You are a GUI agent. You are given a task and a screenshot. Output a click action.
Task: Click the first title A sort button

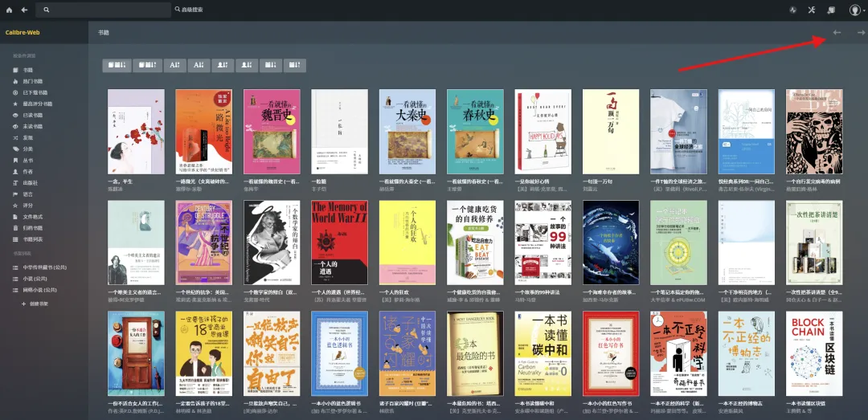click(174, 65)
